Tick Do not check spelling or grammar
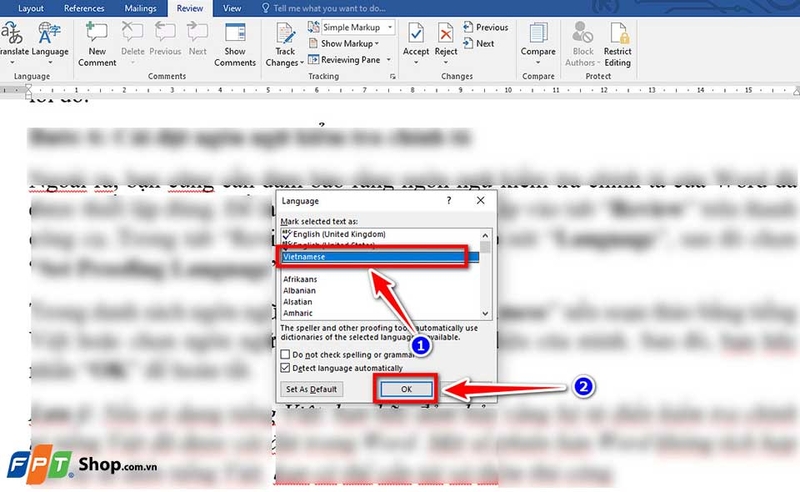Image resolution: width=800 pixels, height=492 pixels. [285, 354]
